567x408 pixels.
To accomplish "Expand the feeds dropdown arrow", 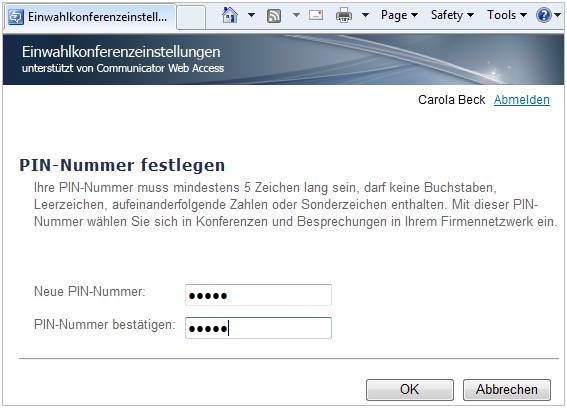I will coord(296,15).
